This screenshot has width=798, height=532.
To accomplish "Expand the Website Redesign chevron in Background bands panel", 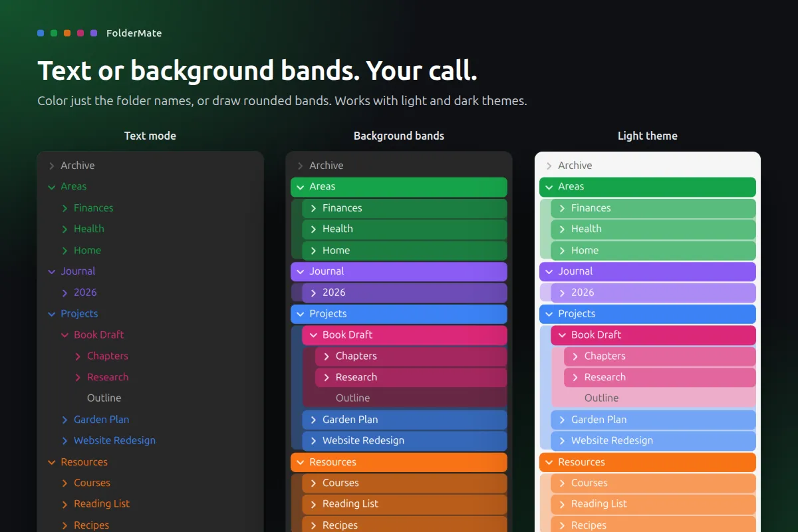I will pyautogui.click(x=313, y=441).
